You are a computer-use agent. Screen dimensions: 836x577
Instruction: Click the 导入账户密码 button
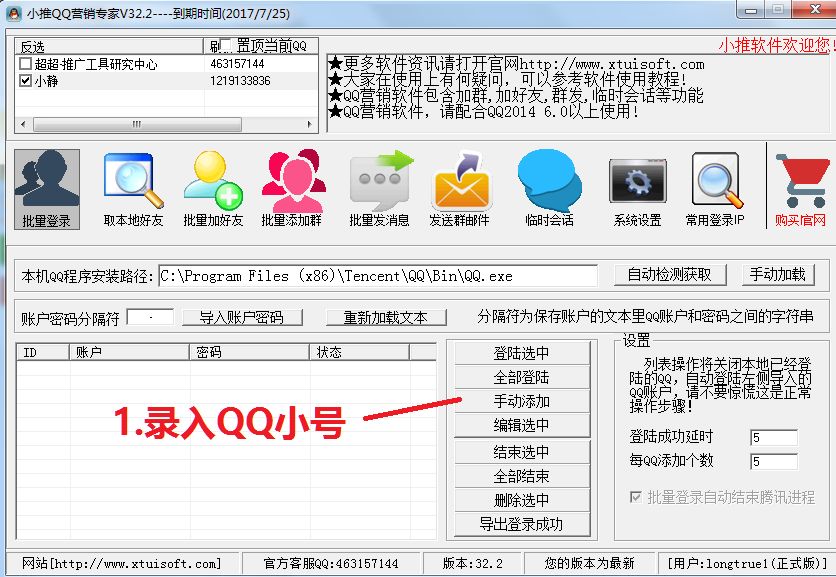click(x=242, y=317)
